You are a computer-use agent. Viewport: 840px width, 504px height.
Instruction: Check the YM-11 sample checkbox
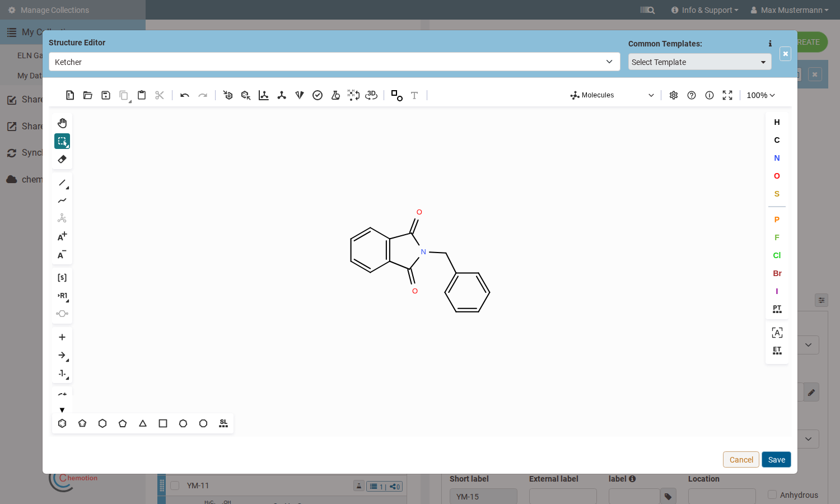[175, 486]
